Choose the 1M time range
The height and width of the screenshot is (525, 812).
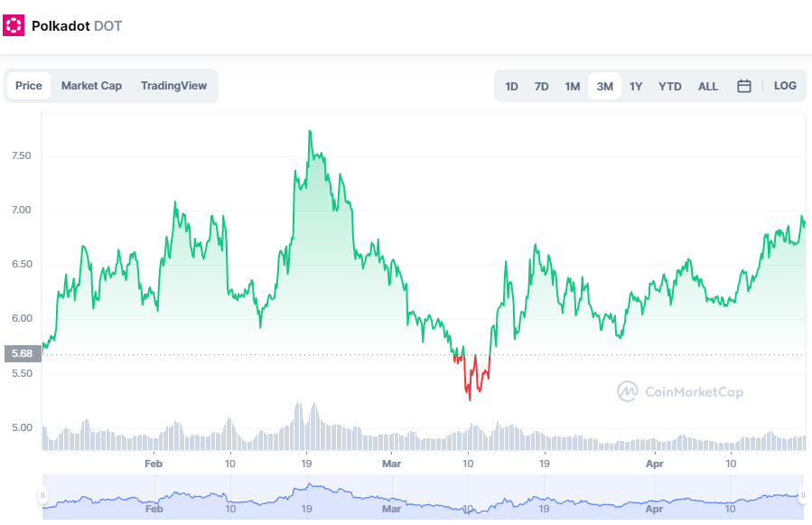coord(573,87)
